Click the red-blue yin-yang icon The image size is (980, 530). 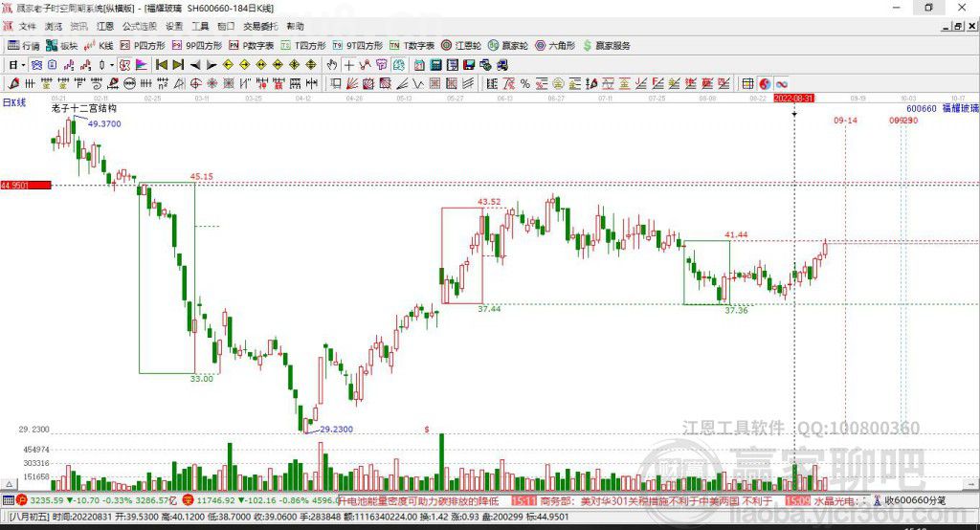point(765,84)
